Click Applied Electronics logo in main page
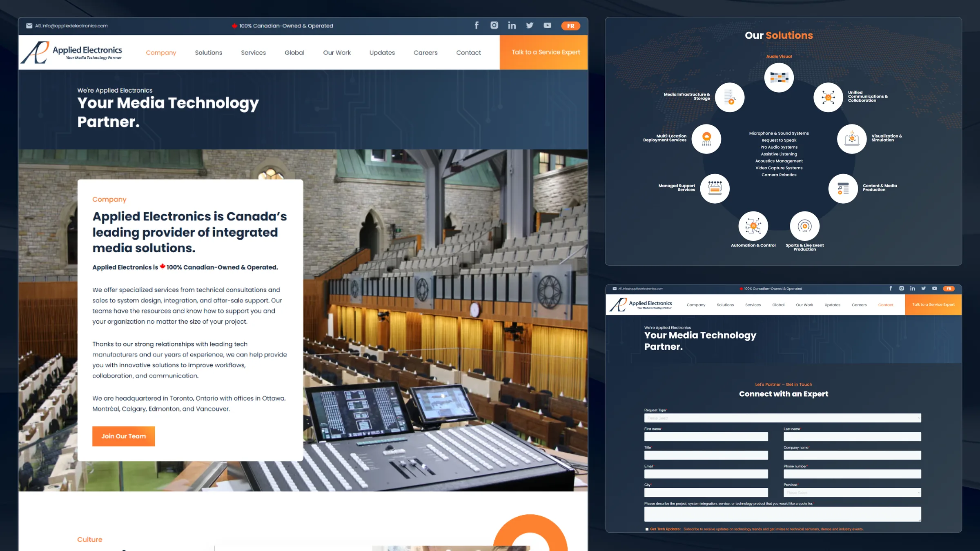Screen dimensions: 980x551 click(71, 52)
